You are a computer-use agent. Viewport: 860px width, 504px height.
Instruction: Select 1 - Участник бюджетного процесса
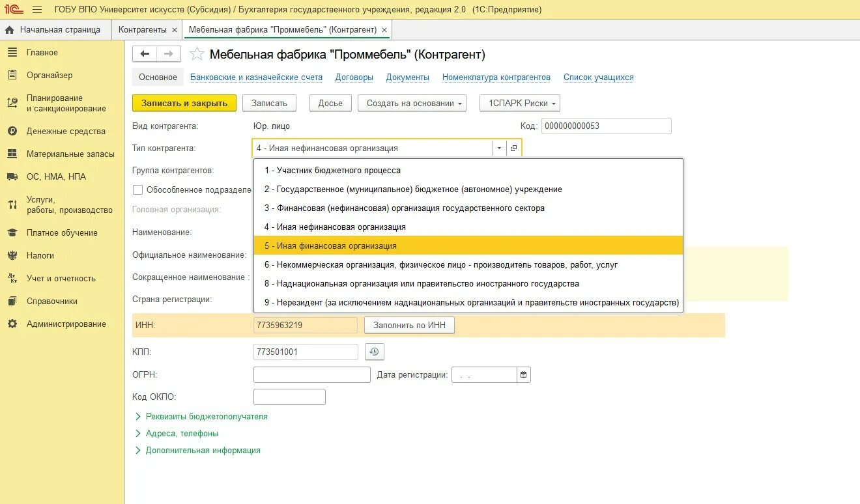click(468, 171)
